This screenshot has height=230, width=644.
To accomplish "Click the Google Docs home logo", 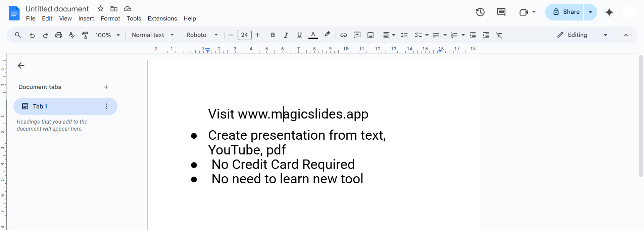I will point(14,13).
